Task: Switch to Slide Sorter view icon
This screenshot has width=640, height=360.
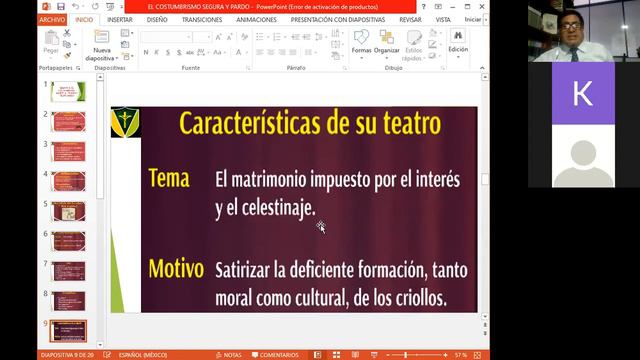Action: (x=336, y=355)
